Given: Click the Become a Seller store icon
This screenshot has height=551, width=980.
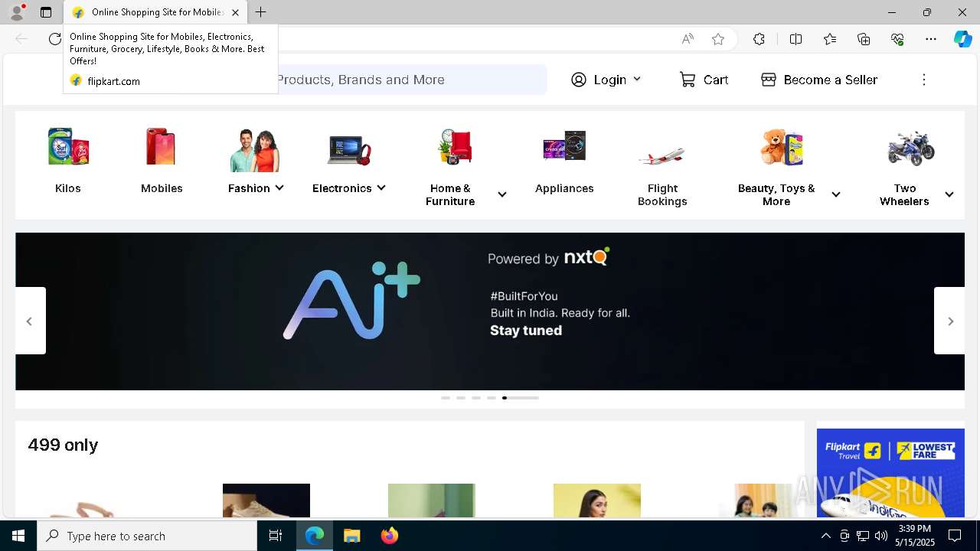Looking at the screenshot, I should (x=769, y=80).
